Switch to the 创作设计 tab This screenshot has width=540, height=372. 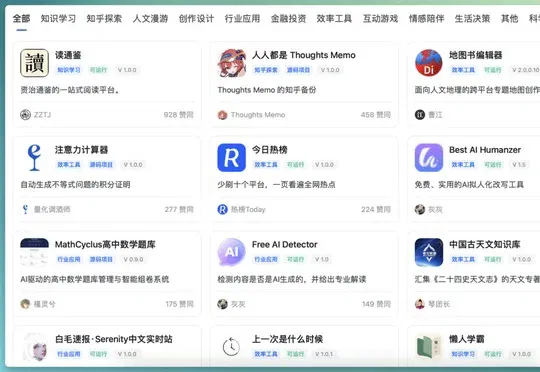click(196, 19)
